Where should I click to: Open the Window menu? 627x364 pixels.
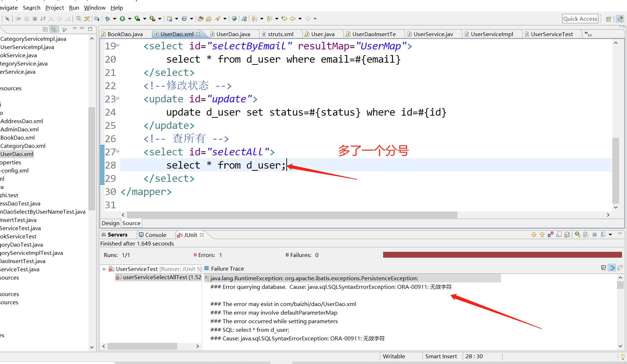pyautogui.click(x=94, y=8)
